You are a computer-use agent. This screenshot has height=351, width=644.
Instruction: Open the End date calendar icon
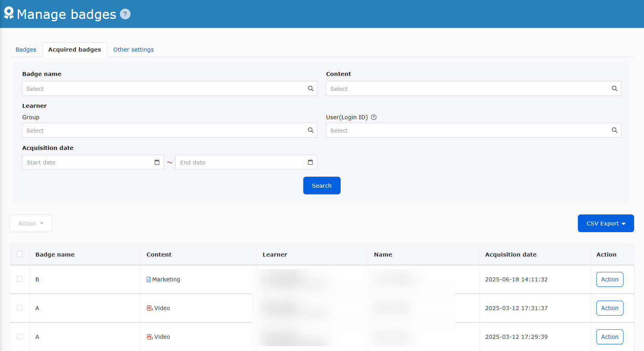[x=310, y=162]
